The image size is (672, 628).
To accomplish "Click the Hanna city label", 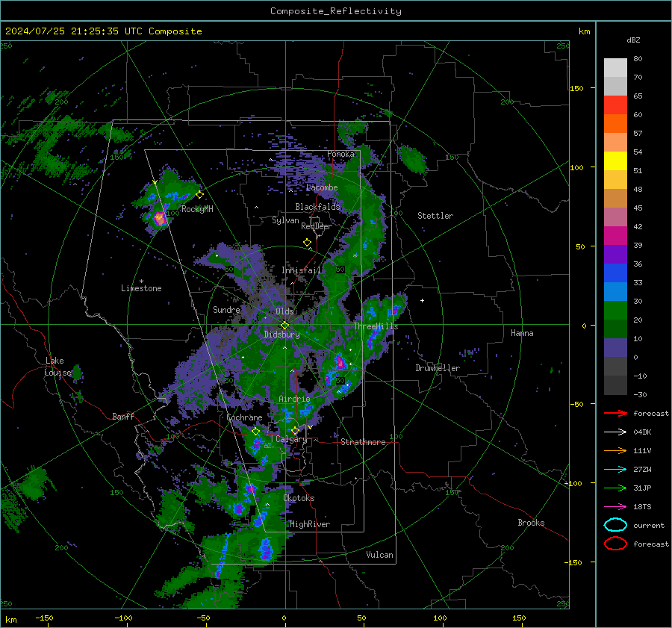I will point(522,332).
